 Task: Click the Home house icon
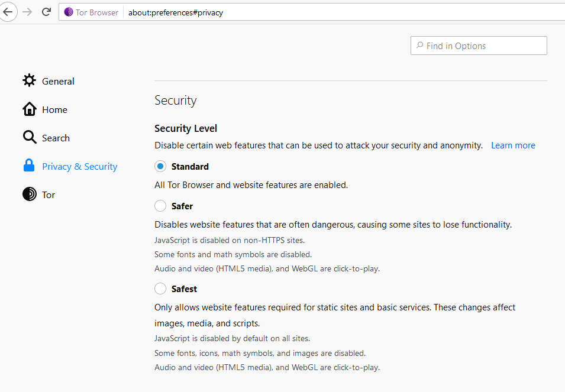point(29,109)
